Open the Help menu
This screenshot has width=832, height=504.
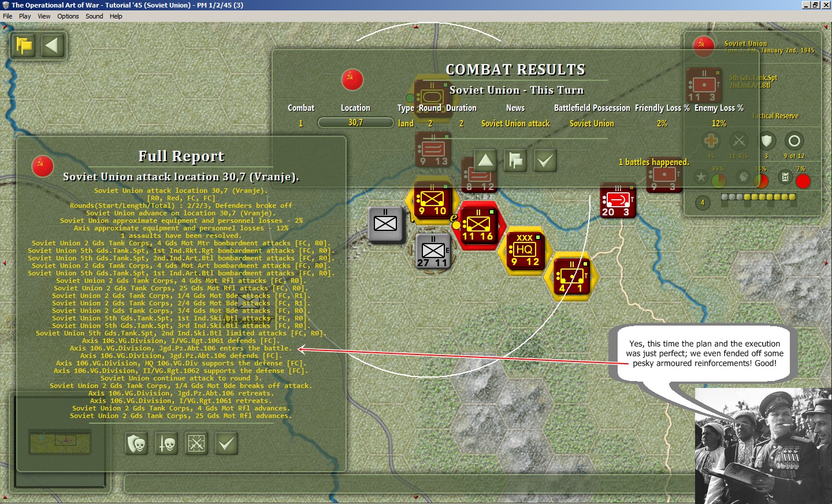pos(116,16)
